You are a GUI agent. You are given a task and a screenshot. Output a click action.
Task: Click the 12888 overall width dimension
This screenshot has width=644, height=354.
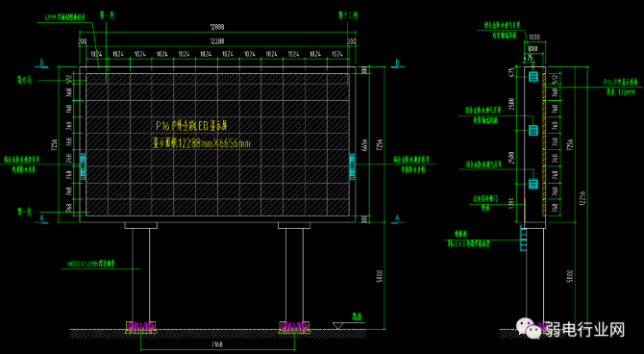[x=217, y=27]
